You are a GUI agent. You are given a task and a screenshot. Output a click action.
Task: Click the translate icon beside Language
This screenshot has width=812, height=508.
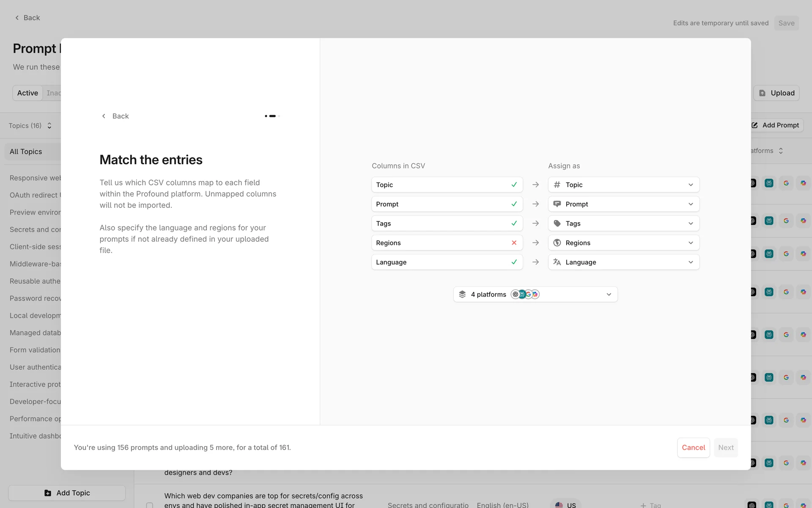[557, 262]
